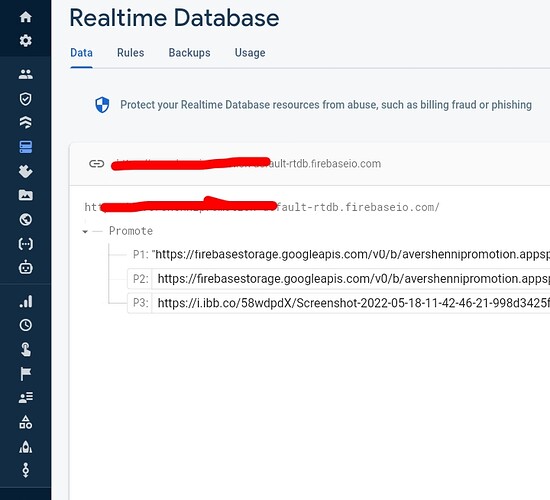Screen dimensions: 550x500
Task: Open App Distribution flag icon
Action: tap(26, 374)
